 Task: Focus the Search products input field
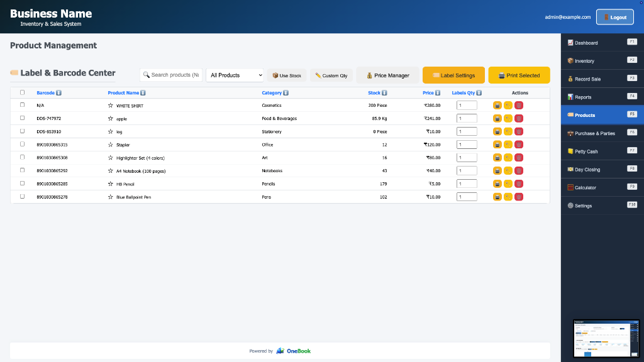click(171, 75)
